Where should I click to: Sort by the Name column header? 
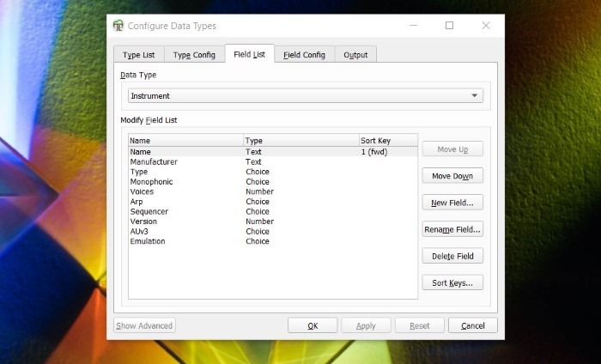click(x=185, y=140)
